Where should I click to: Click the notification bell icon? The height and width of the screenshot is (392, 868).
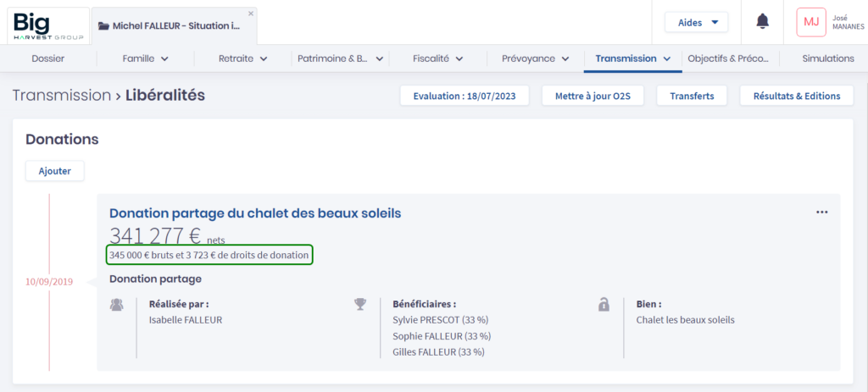pyautogui.click(x=762, y=22)
